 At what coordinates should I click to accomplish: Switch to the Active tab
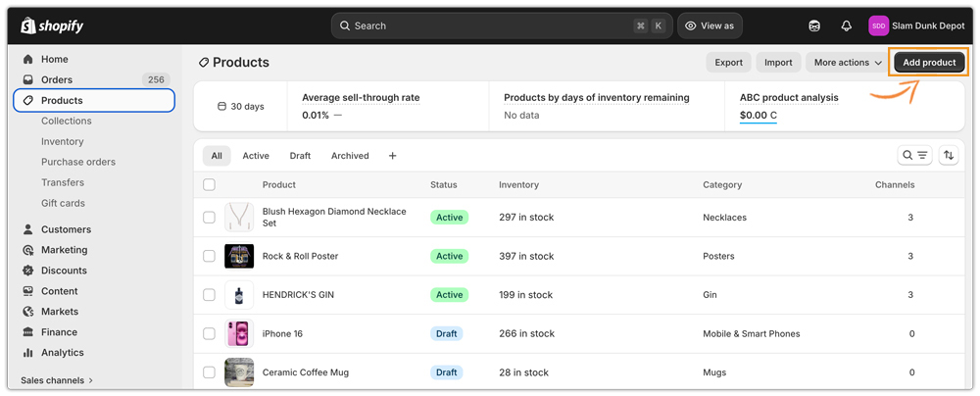tap(256, 156)
